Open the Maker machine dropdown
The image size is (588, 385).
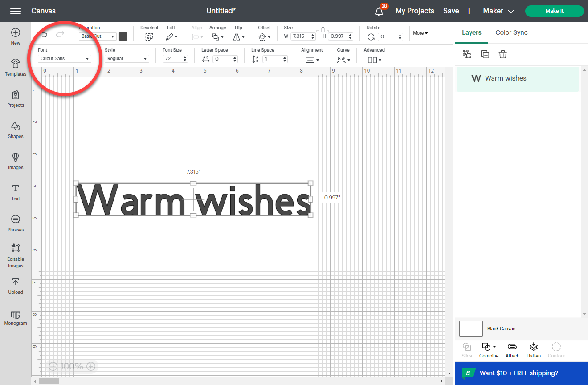point(498,11)
